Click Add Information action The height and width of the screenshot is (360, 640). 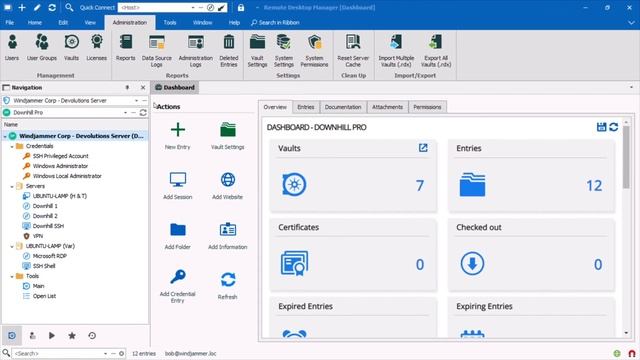(228, 236)
